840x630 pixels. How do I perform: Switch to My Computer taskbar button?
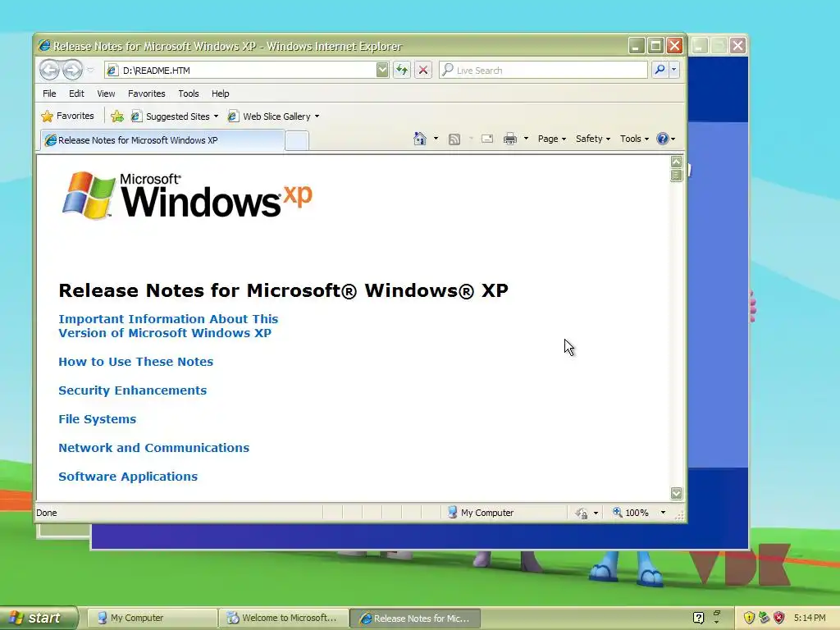point(152,619)
